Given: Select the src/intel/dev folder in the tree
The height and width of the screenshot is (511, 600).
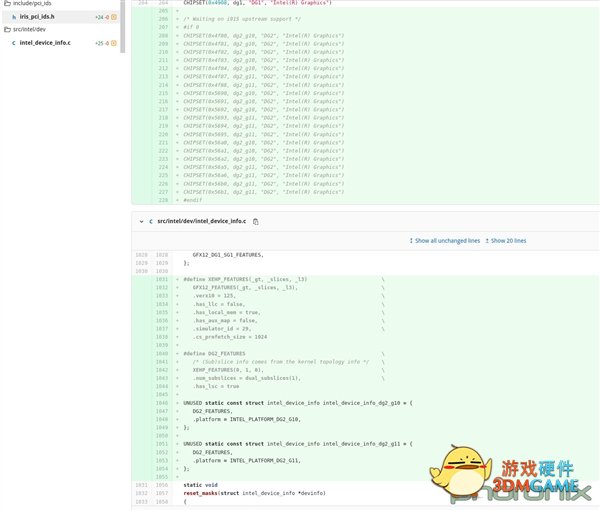Looking at the screenshot, I should point(29,29).
